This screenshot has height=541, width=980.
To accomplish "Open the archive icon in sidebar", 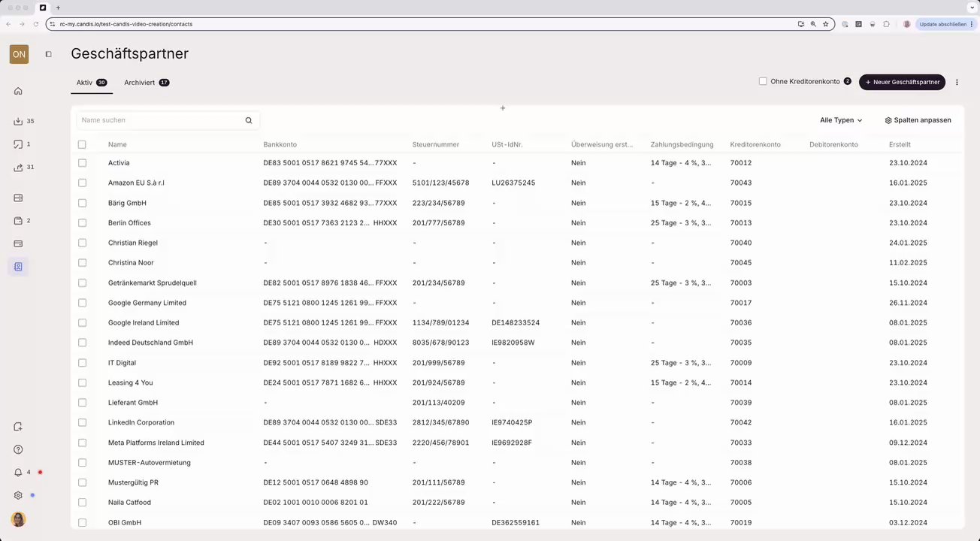I will coord(18,198).
